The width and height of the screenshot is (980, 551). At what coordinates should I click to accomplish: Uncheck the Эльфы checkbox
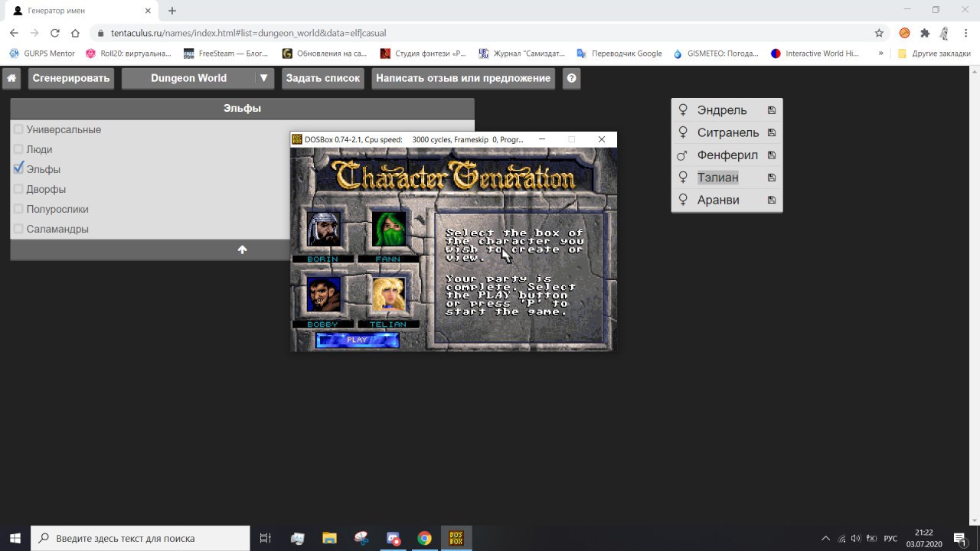18,169
